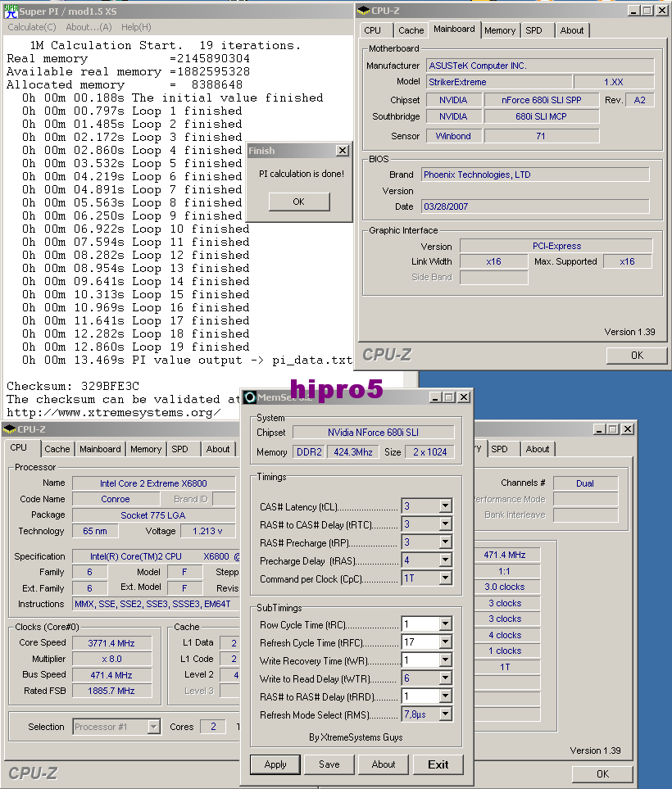Expand the Command per Clock dropdown

446,578
